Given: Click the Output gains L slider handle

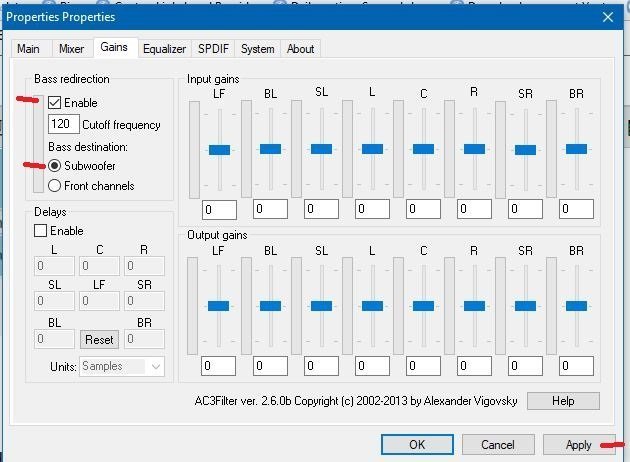Looking at the screenshot, I should point(372,306).
